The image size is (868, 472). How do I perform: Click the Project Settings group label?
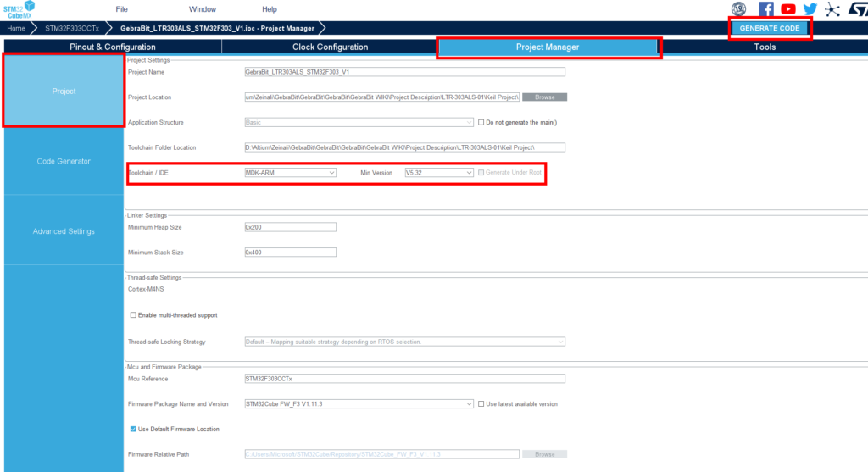coord(148,60)
